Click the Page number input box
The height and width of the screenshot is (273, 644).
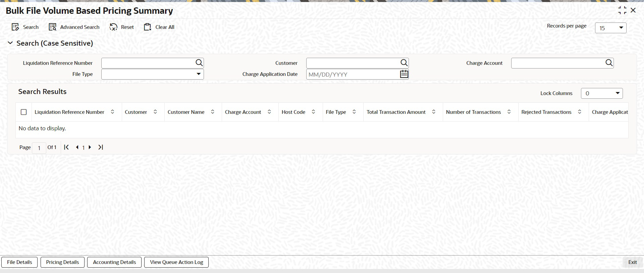pos(39,148)
